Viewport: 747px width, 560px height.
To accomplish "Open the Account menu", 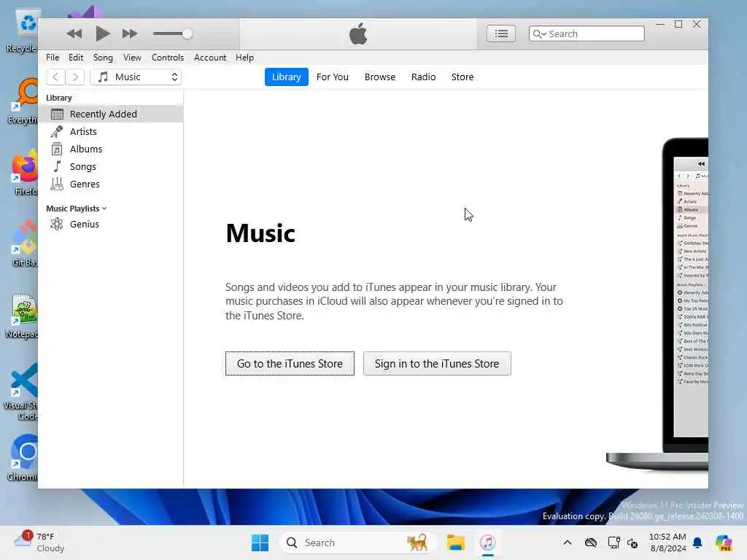I will [x=210, y=58].
